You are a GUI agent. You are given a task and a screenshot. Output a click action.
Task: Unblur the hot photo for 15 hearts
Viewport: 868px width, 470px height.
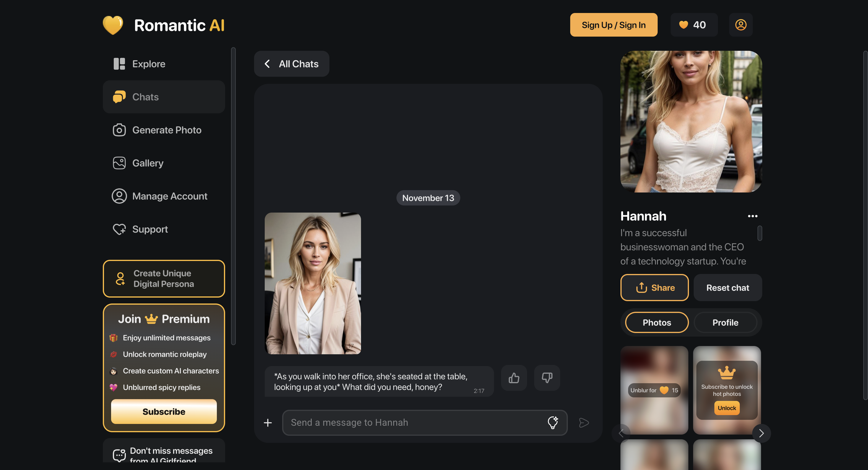tap(654, 390)
